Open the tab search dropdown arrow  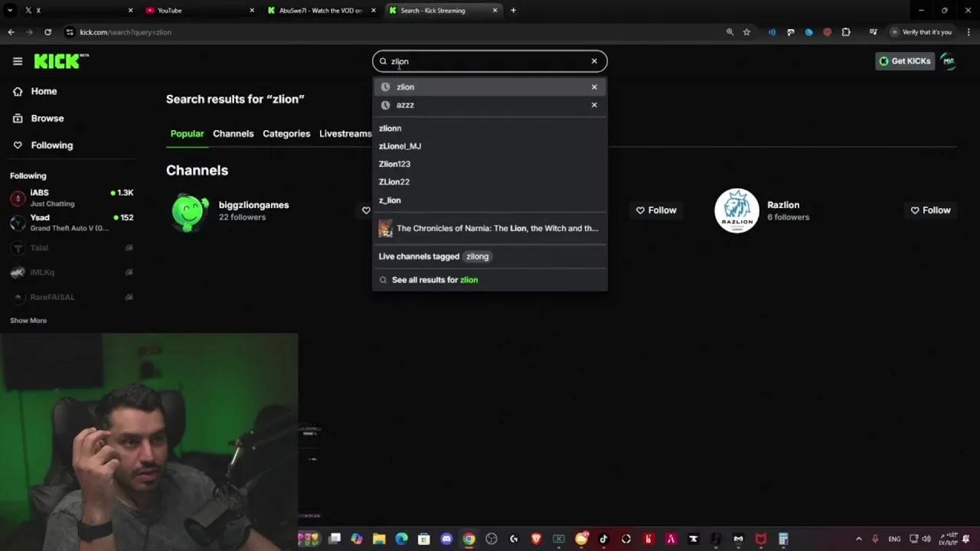9,10
